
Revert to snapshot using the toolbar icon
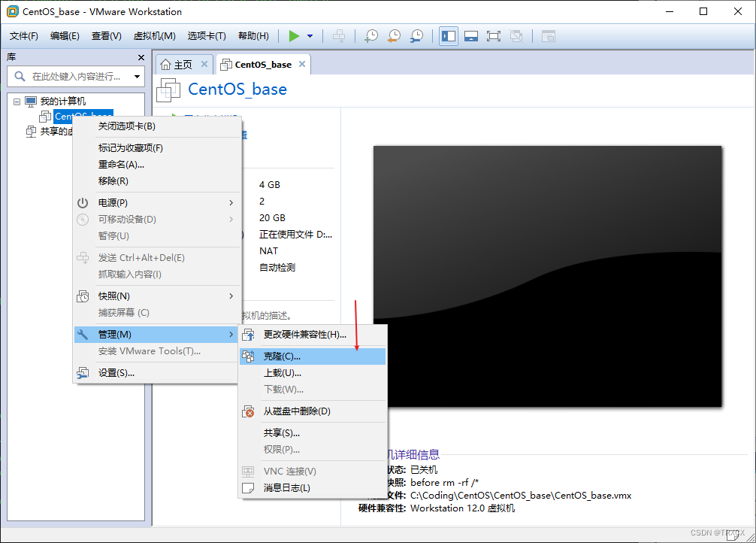coord(394,35)
